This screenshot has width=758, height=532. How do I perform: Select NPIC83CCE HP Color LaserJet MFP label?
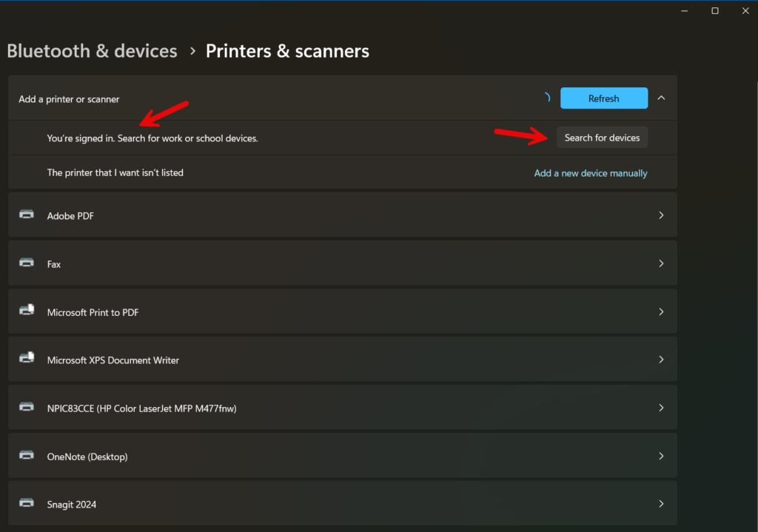tap(141, 408)
